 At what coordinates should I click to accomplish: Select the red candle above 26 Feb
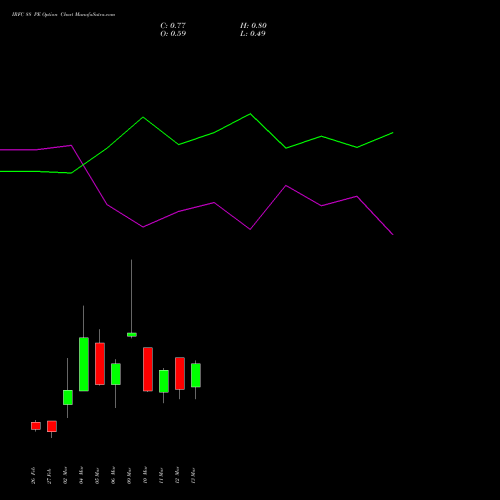click(36, 426)
